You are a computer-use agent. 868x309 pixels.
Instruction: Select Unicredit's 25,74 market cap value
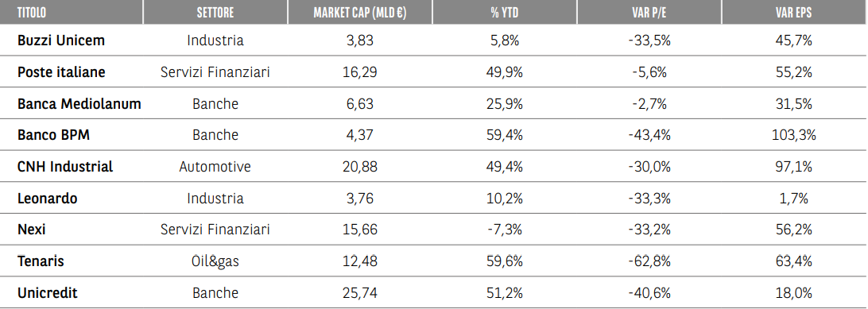pos(360,292)
